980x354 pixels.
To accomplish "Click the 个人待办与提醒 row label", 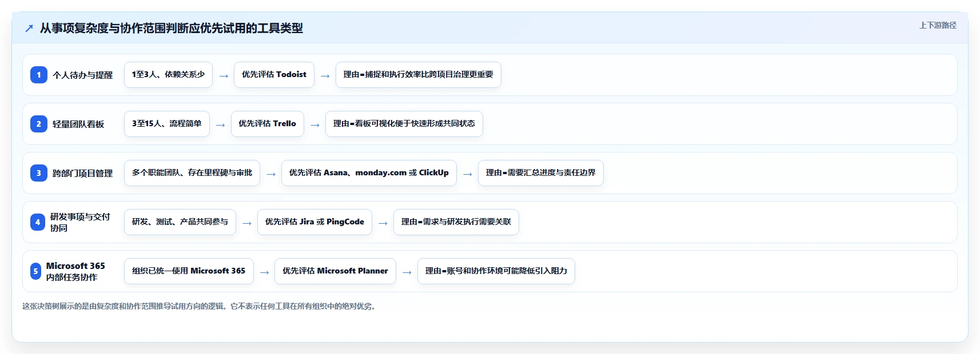I will click(x=83, y=75).
